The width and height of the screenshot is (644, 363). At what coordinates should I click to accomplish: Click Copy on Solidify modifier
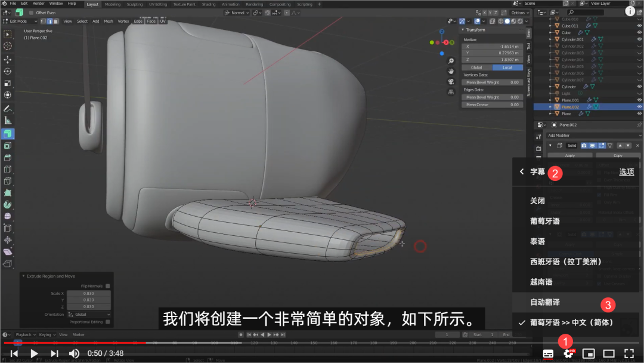click(618, 156)
